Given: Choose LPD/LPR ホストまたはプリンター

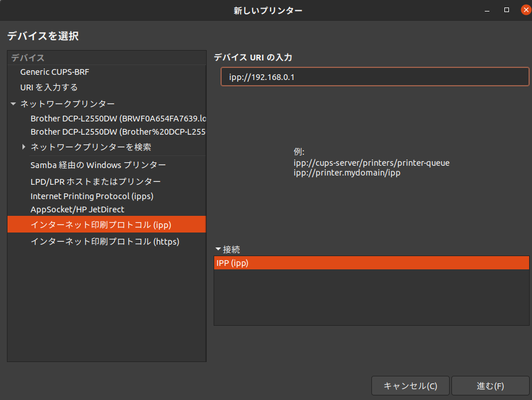Looking at the screenshot, I should pyautogui.click(x=96, y=181).
